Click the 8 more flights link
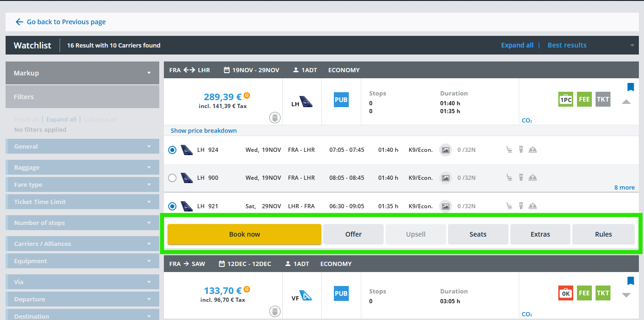Viewport: 644px width, 320px height. click(624, 187)
